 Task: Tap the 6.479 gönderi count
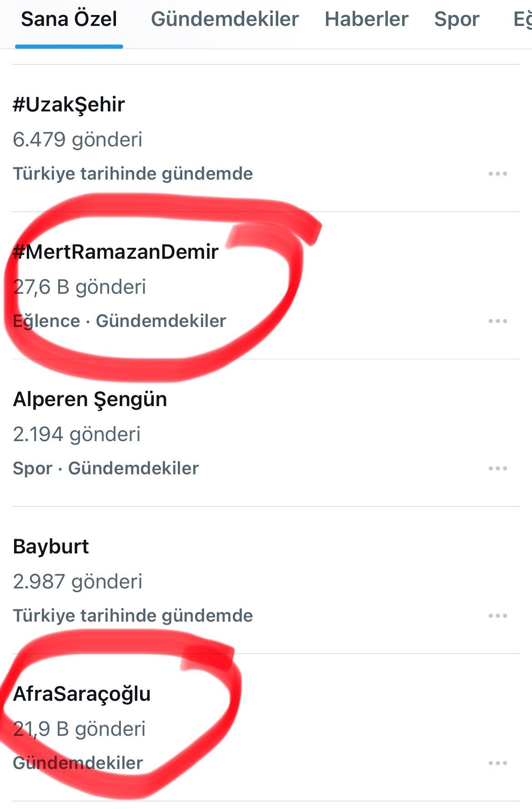(78, 140)
